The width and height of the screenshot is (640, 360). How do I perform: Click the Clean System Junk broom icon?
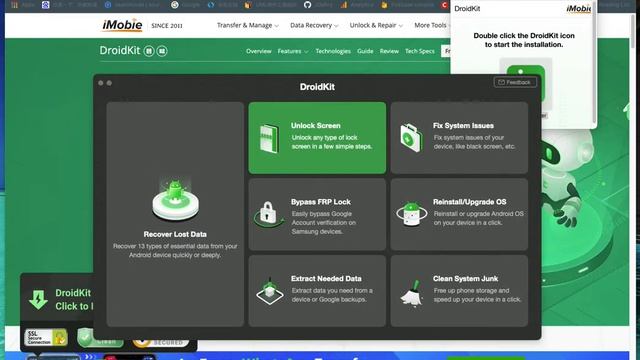(411, 292)
